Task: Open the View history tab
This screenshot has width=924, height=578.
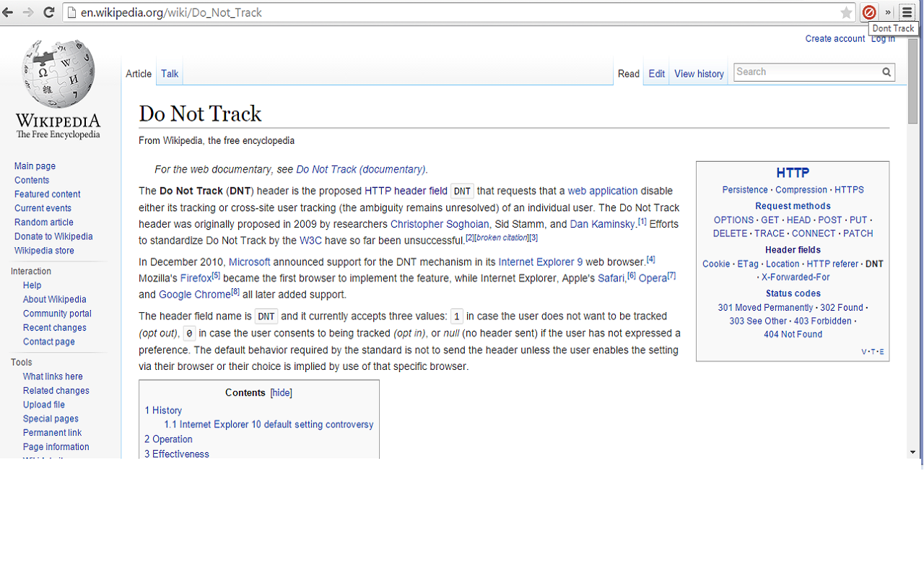Action: (x=698, y=73)
